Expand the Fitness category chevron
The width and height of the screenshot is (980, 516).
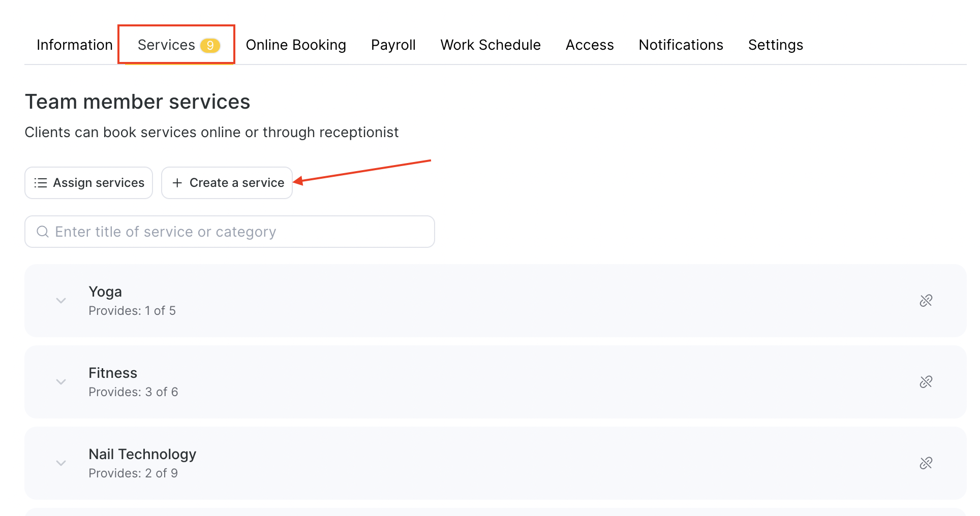[x=61, y=382]
